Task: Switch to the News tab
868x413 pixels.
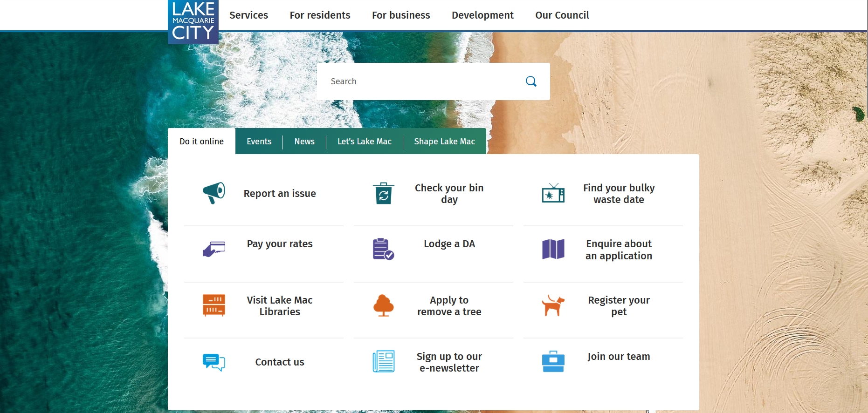Action: pyautogui.click(x=304, y=141)
